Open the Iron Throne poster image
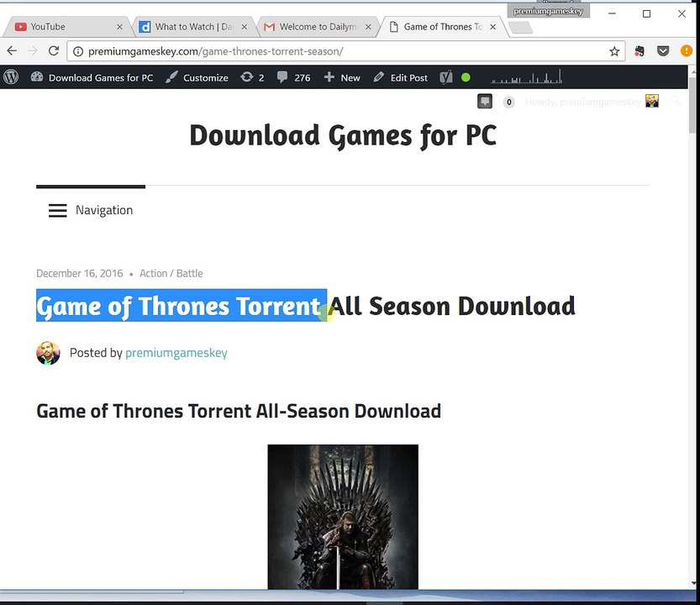 [x=343, y=517]
